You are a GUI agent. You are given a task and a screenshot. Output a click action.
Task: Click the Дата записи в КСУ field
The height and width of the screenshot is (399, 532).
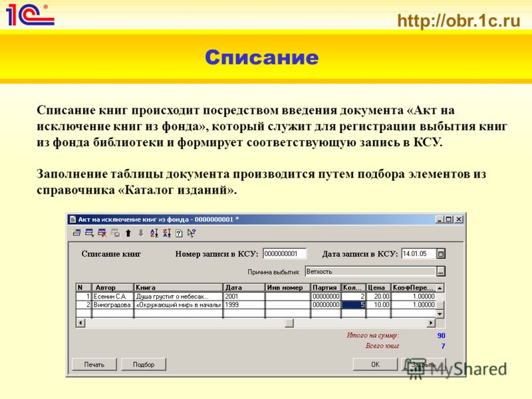click(x=419, y=253)
